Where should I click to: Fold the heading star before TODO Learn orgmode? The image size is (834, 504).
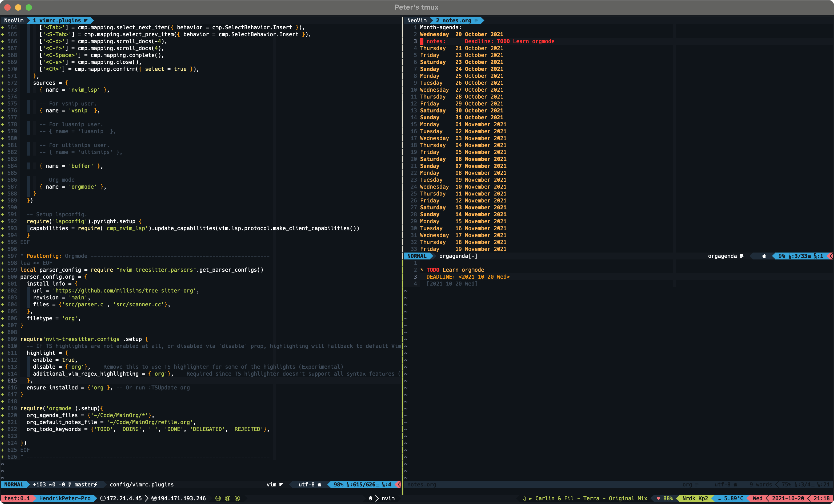[422, 270]
